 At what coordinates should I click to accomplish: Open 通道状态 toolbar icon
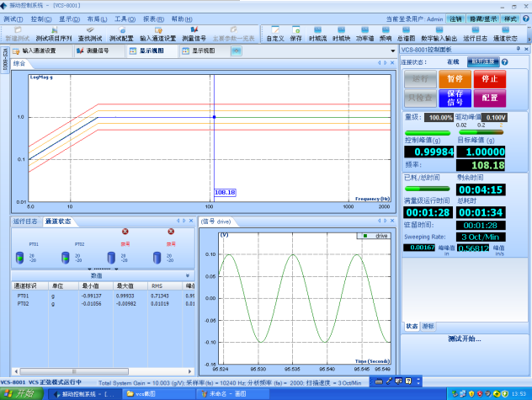(x=505, y=35)
